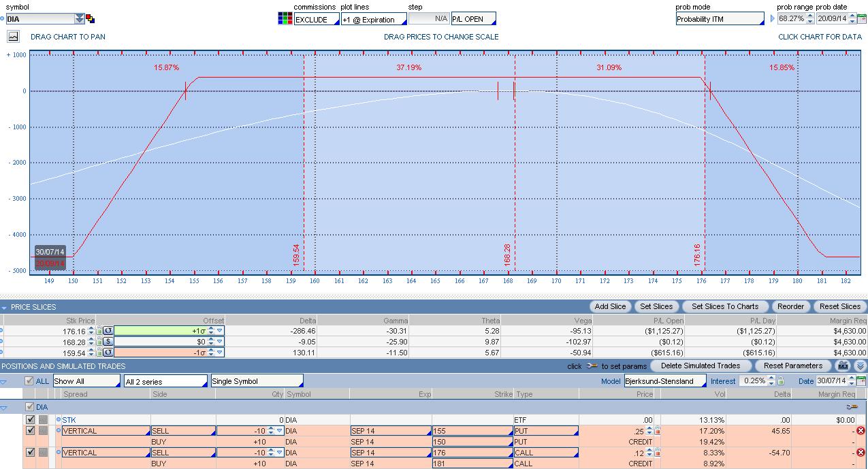
Task: Adjust the prob range 68.27% stepper
Action: [810, 19]
